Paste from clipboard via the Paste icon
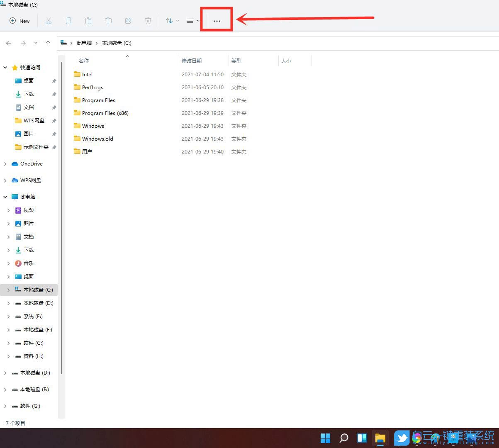499x448 pixels. tap(88, 21)
